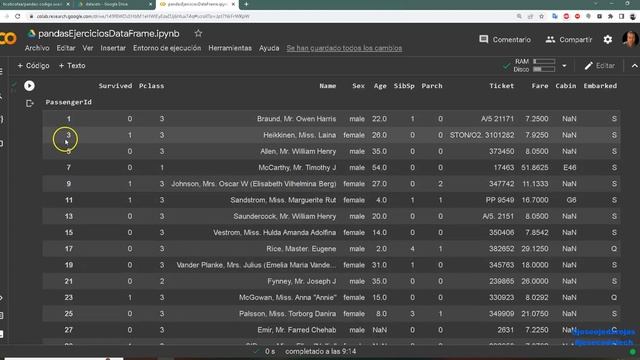
Task: Open a new browser tab
Action: (246, 4)
